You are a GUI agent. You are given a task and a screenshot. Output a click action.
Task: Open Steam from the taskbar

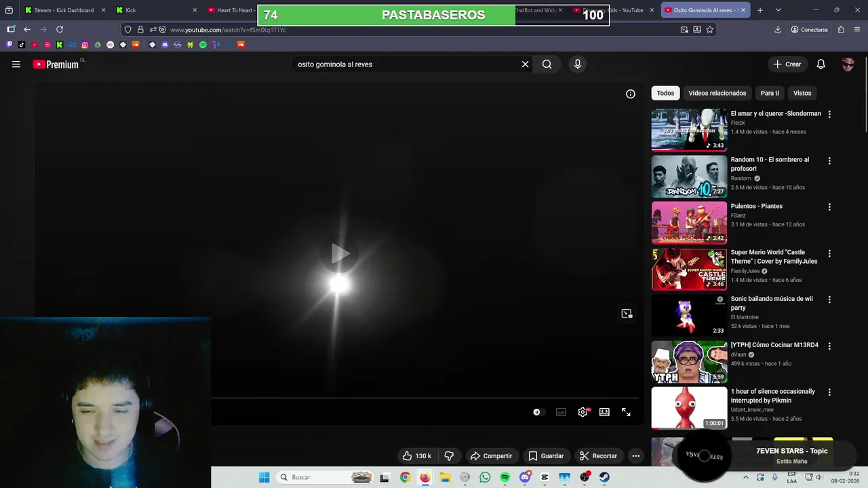(604, 477)
